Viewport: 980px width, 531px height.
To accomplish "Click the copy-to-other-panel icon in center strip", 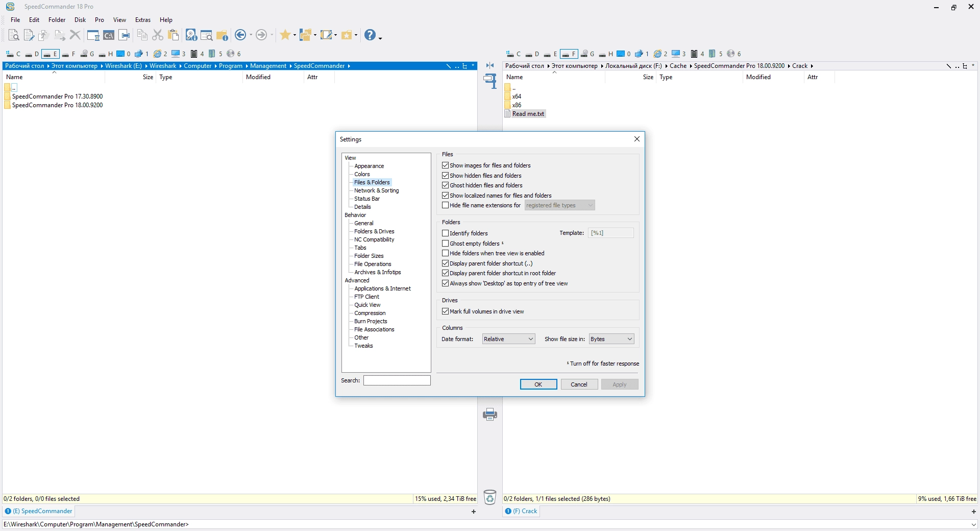I will (x=490, y=81).
